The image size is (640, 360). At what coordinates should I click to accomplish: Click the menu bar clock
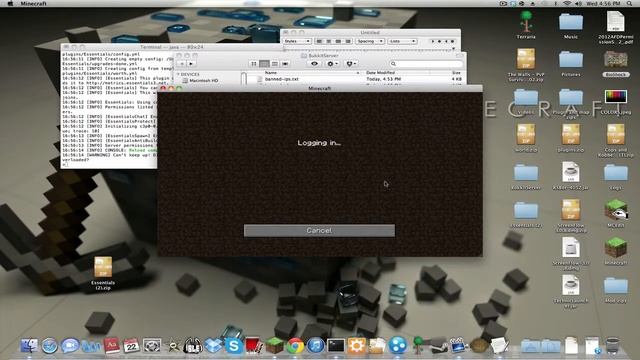pos(603,3)
